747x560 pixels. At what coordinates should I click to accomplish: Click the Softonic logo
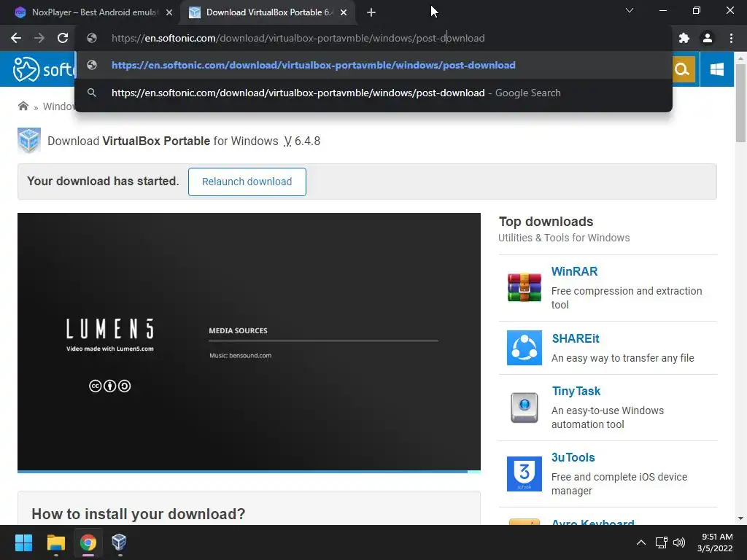coord(43,69)
